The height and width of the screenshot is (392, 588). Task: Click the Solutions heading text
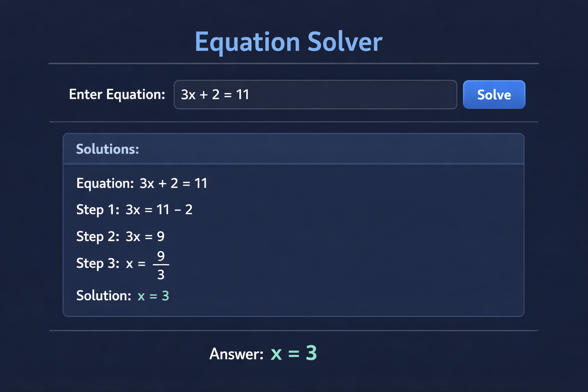(x=107, y=149)
